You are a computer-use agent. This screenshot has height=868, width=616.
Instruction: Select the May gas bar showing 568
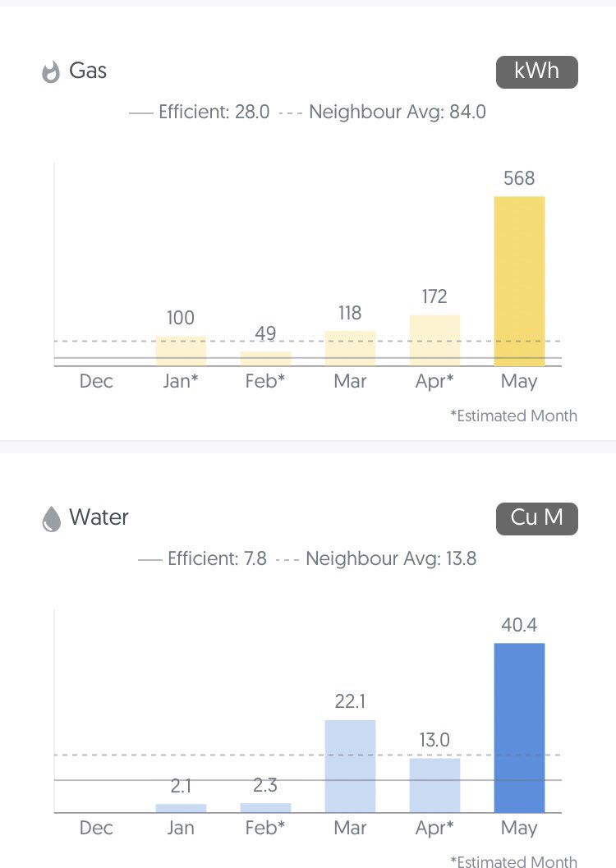tap(519, 281)
